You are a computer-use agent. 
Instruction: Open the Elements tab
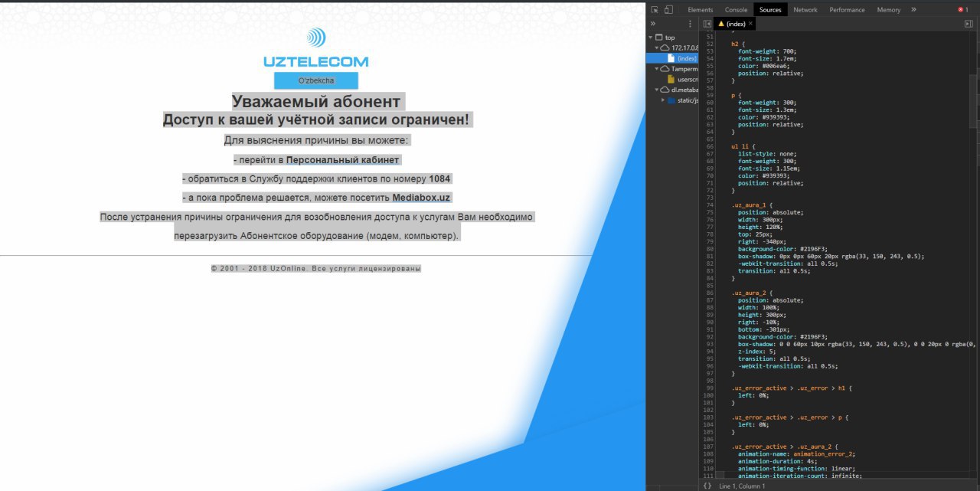point(701,10)
